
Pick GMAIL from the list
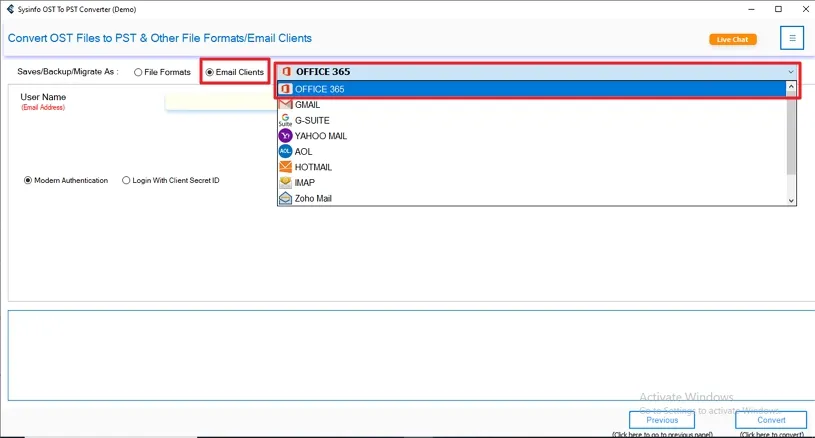532,104
